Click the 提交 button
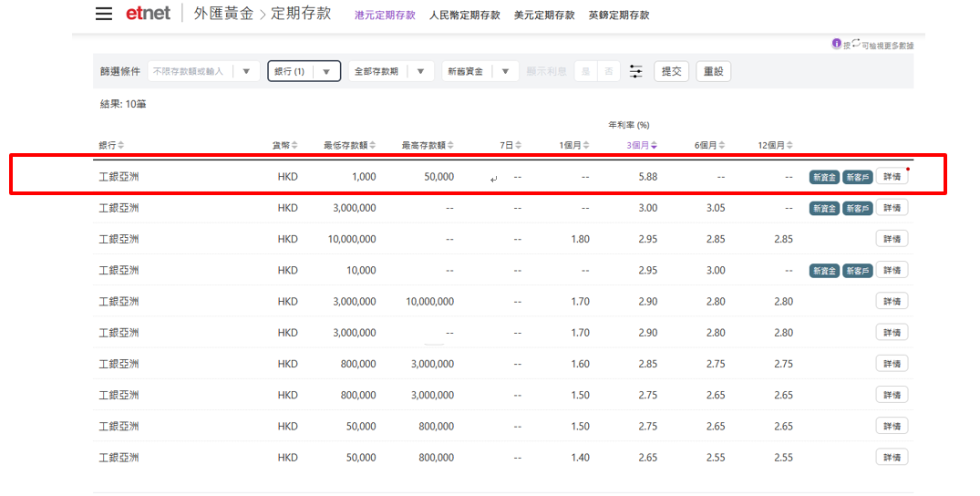This screenshot has height=496, width=980. [671, 71]
